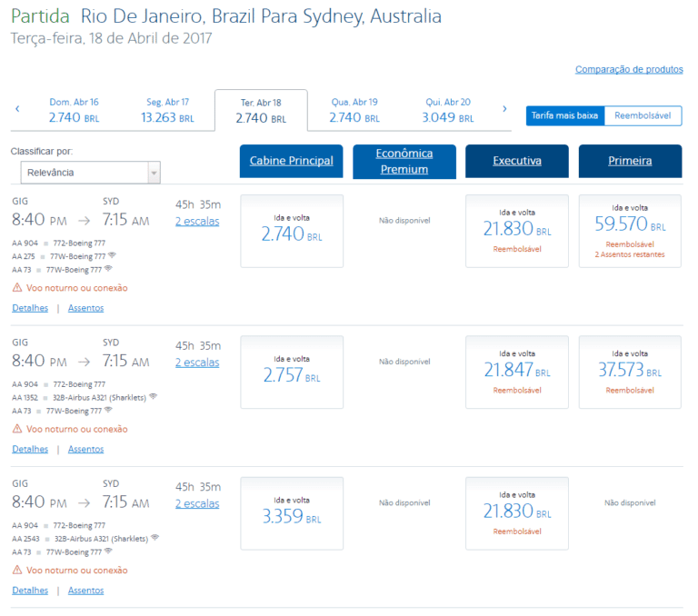The height and width of the screenshot is (616, 698).
Task: Open Detalhes for the first flight
Action: click(x=30, y=308)
